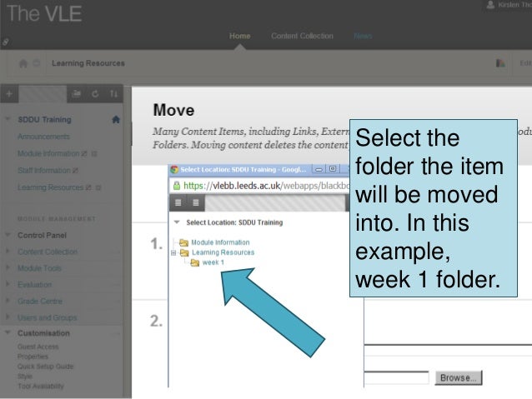The image size is (532, 399).
Task: Open Style under Customisation
Action: [x=25, y=377]
